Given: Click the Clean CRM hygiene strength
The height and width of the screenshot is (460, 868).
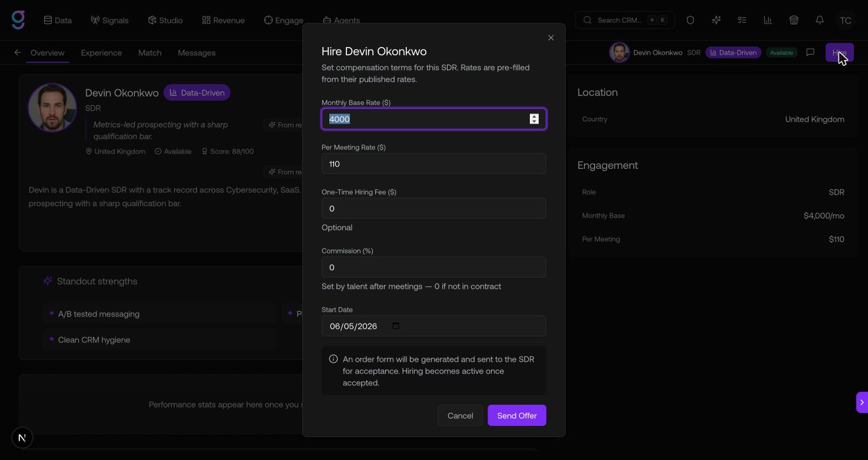Looking at the screenshot, I should (159, 340).
